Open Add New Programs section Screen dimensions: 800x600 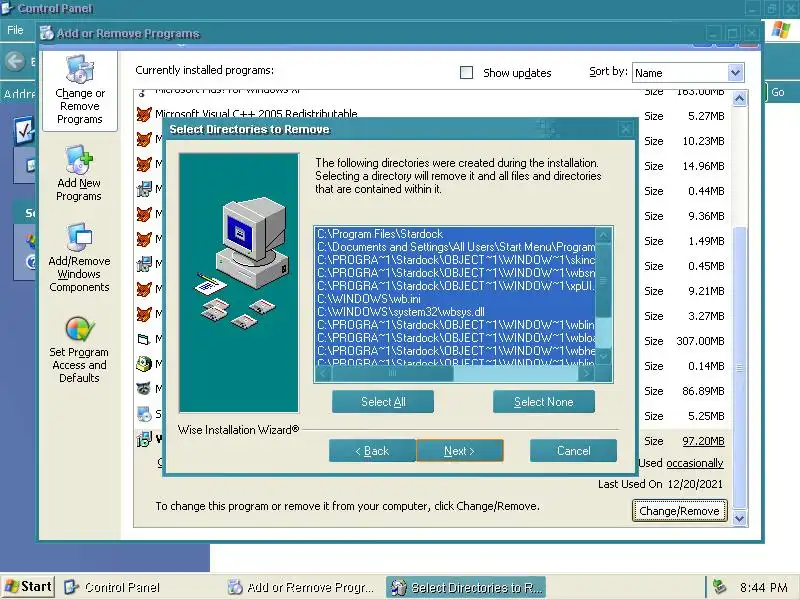(79, 174)
